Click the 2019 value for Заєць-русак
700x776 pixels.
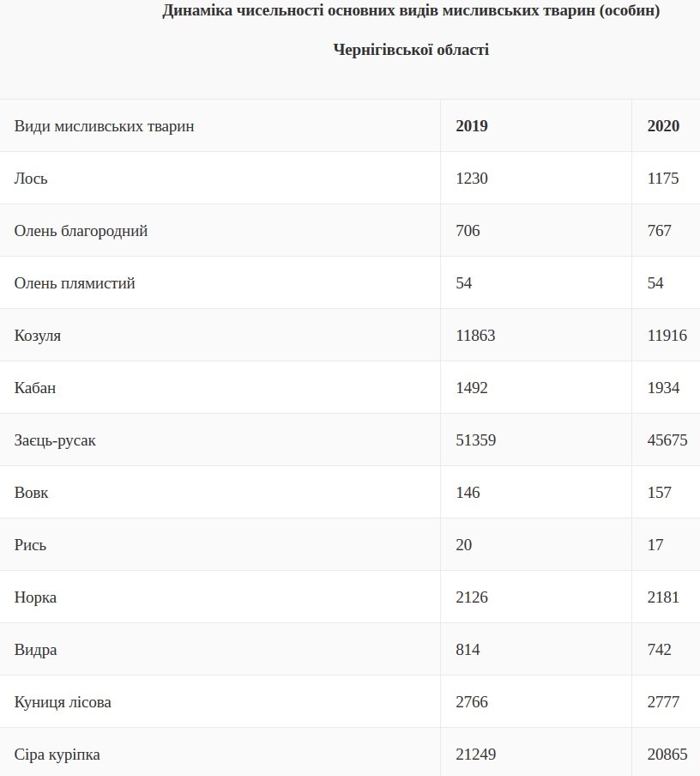coord(476,440)
